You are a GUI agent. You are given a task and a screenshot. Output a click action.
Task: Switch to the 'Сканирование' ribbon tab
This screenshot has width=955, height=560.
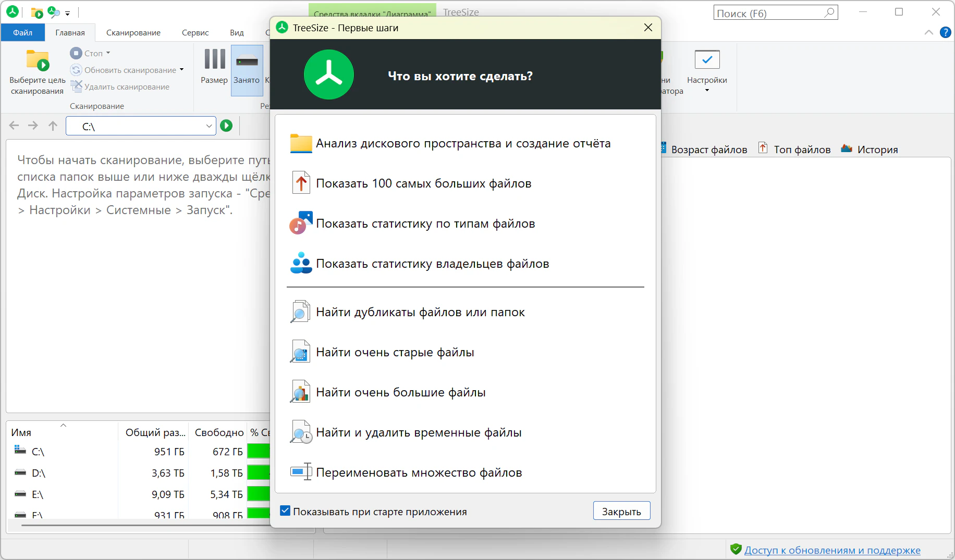coord(133,32)
